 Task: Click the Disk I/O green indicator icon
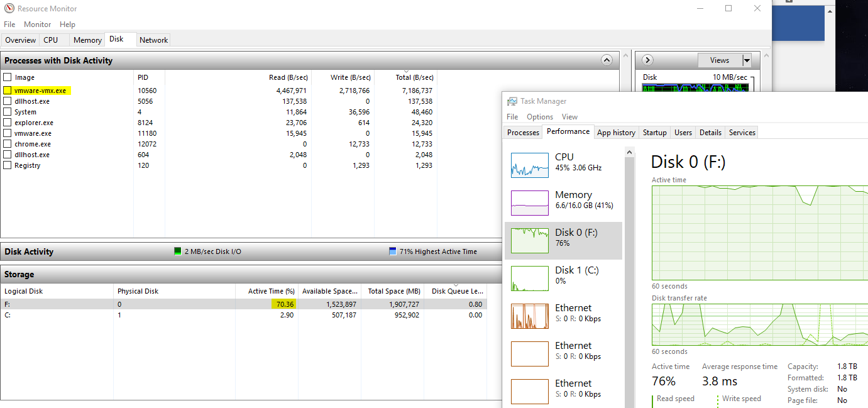tap(177, 251)
